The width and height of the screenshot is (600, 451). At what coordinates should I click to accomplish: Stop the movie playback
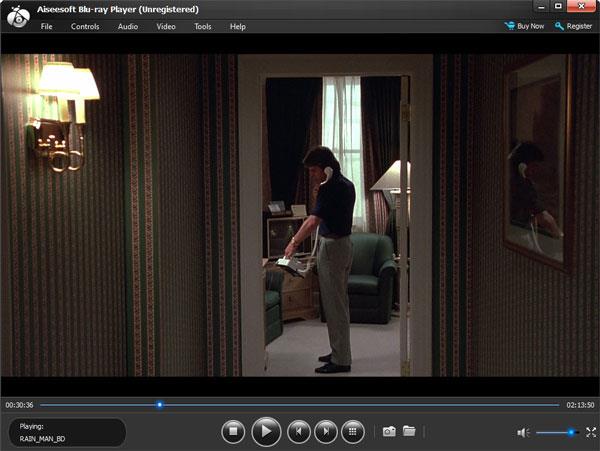coord(233,431)
